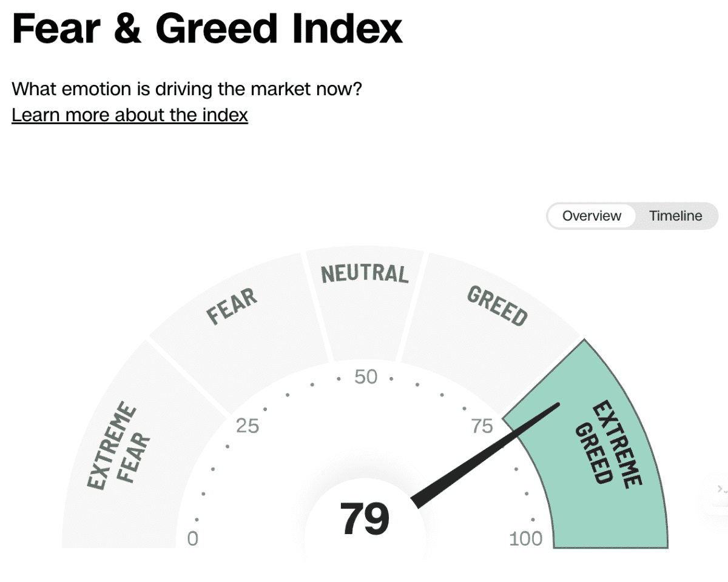Screen dimensions: 728x582
Task: Click the current index value 79
Action: coord(364,519)
